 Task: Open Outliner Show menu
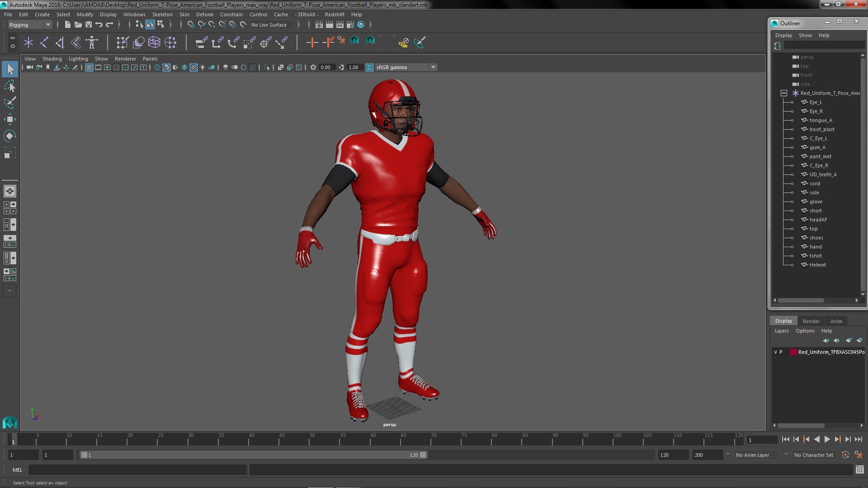[x=805, y=35]
